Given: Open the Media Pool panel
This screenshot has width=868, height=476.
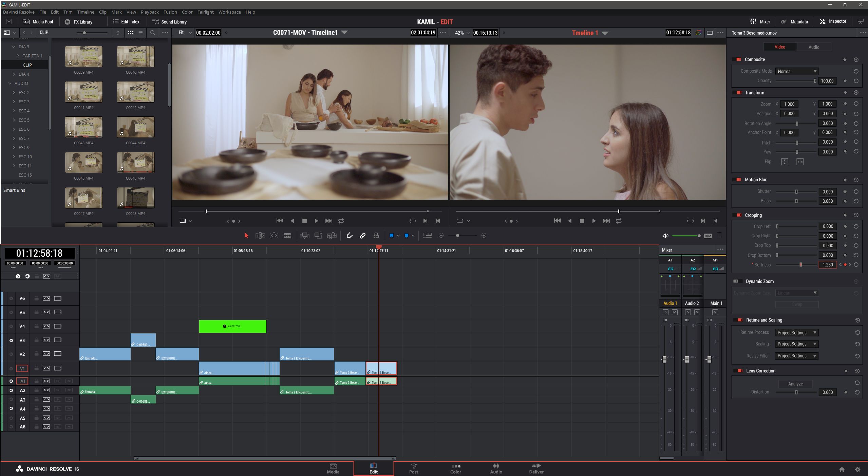Looking at the screenshot, I should 38,22.
